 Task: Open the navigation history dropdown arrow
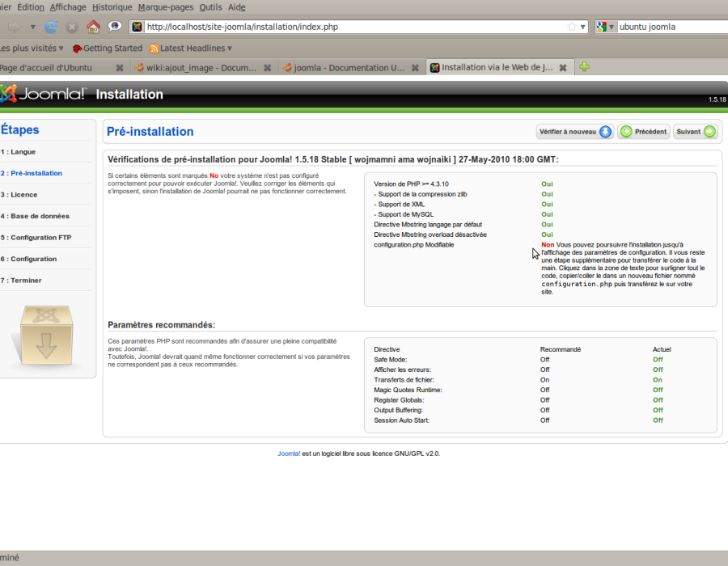pyautogui.click(x=32, y=27)
